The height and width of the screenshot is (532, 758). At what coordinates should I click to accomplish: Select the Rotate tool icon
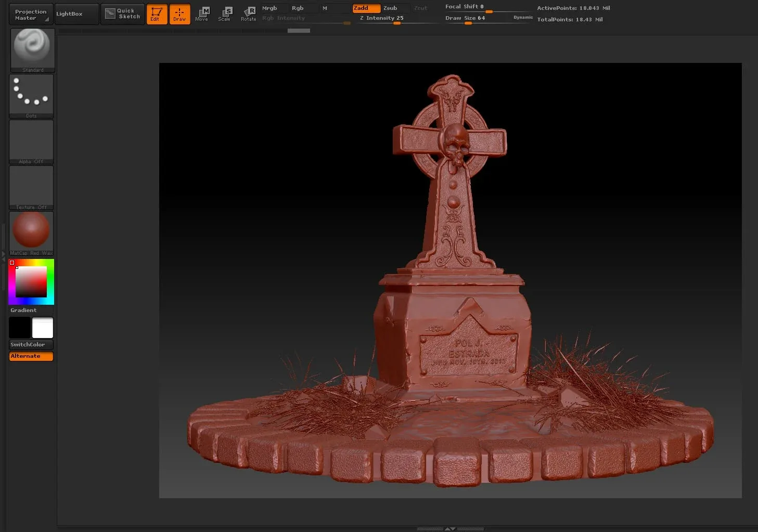click(x=248, y=14)
